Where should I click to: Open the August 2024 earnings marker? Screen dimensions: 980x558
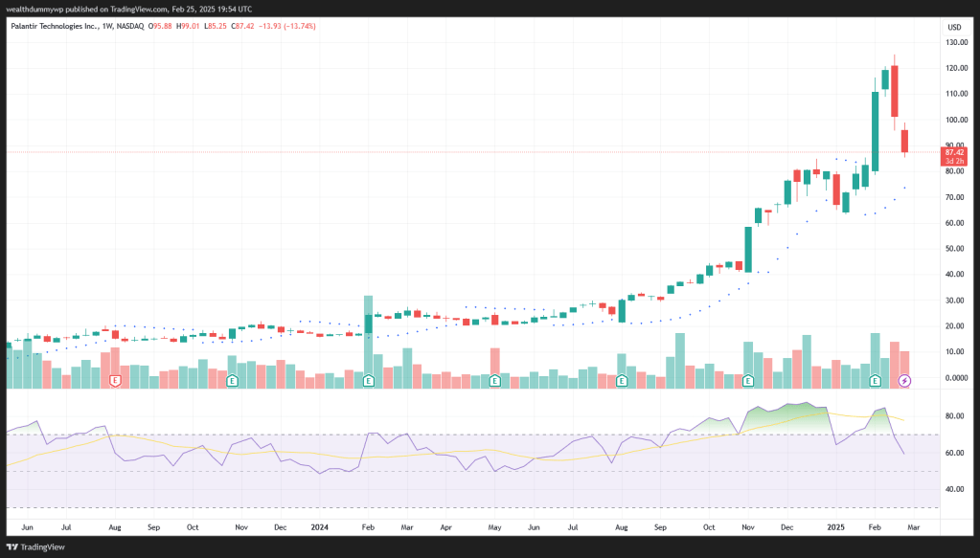[622, 381]
